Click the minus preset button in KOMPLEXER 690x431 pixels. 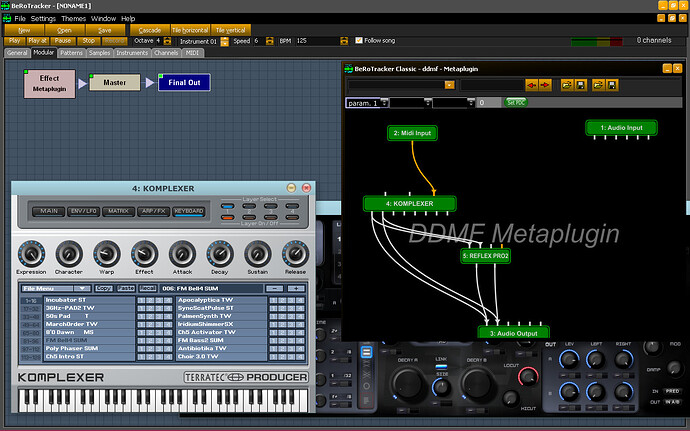click(275, 288)
